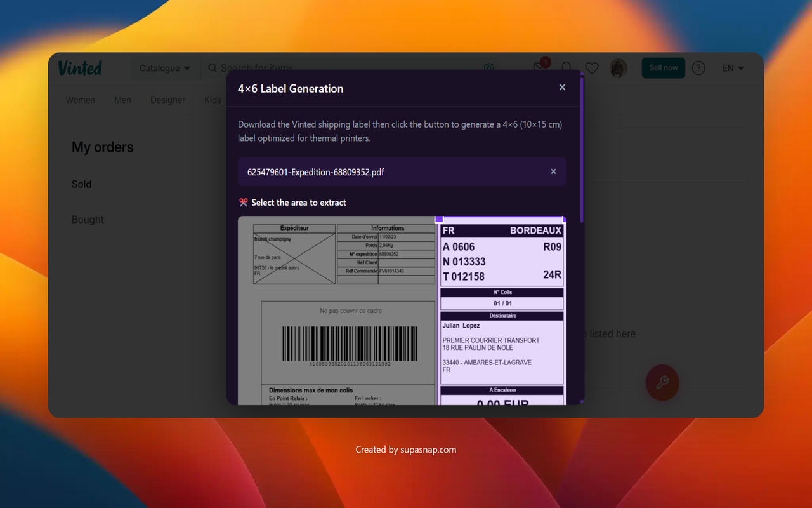Go to the Women category tab
Viewport: 812px width, 508px height.
[x=81, y=100]
